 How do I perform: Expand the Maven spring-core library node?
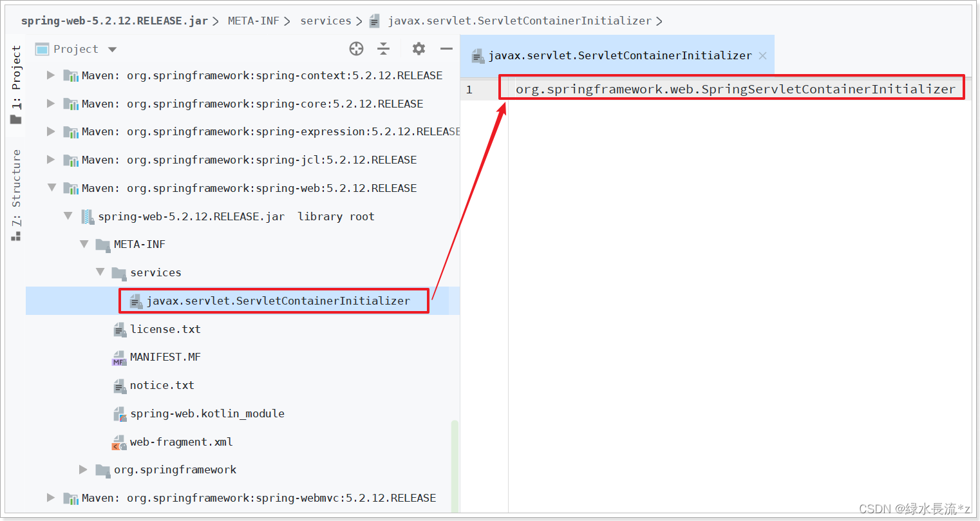pos(51,104)
